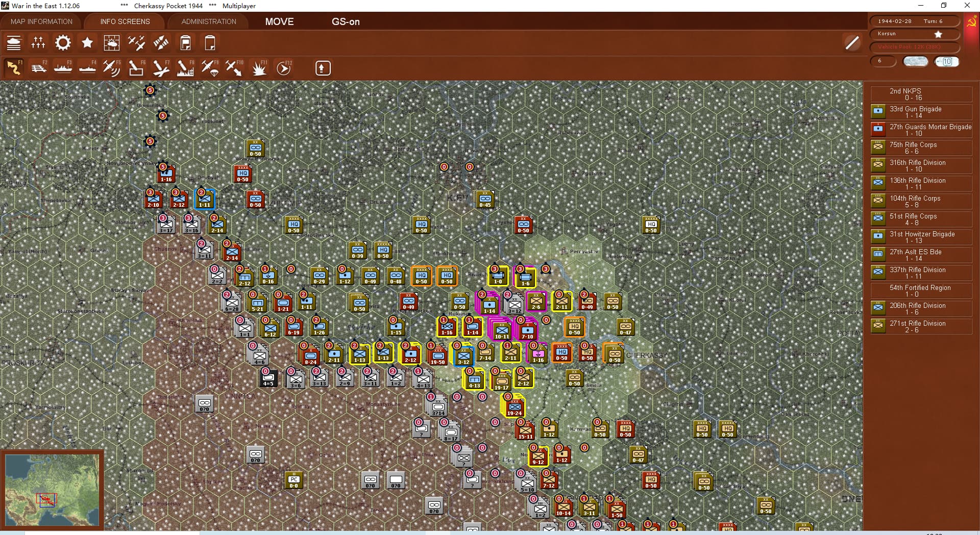Switch to the ADMINISTRATION tab
980x535 pixels.
point(209,21)
